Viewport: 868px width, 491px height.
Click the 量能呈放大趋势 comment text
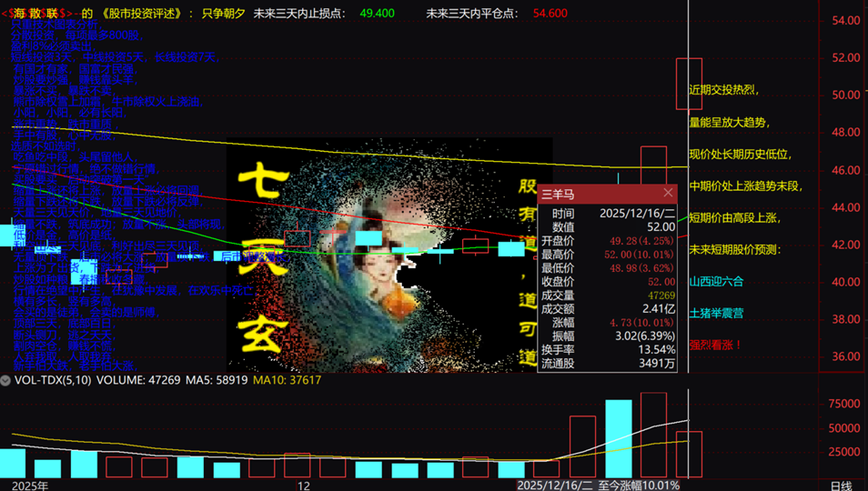(730, 122)
